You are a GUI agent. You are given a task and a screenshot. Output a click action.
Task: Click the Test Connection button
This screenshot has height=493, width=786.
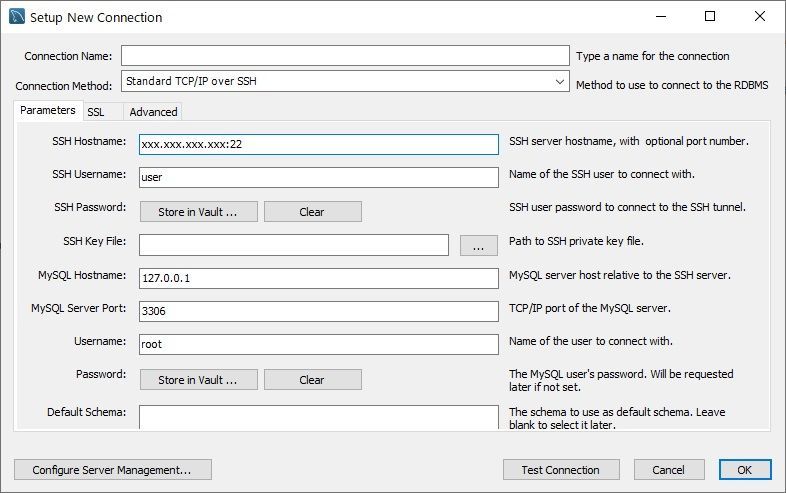pyautogui.click(x=561, y=470)
